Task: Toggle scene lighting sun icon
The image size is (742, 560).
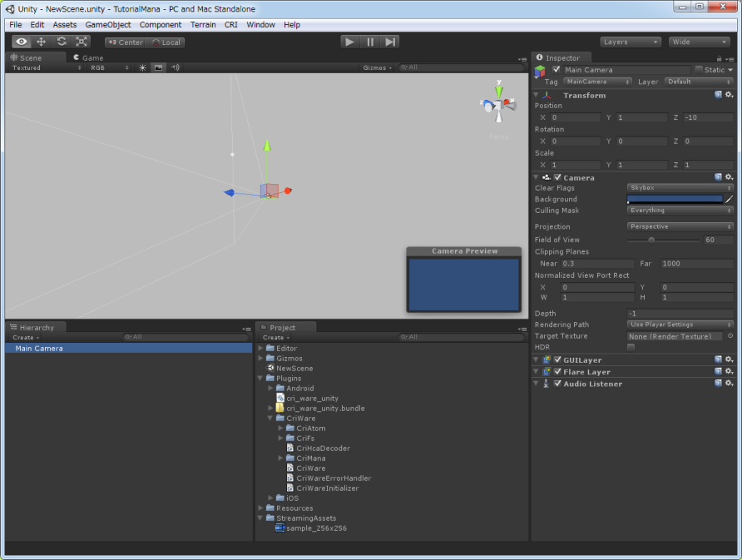Action: coord(142,67)
